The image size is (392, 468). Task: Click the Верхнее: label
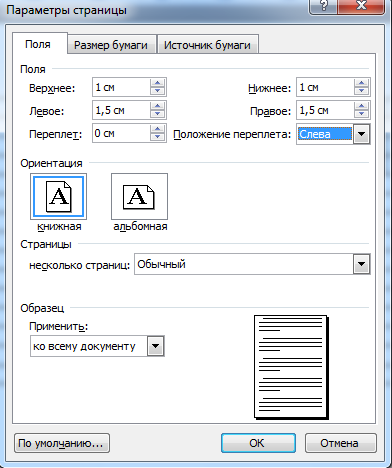click(x=52, y=88)
